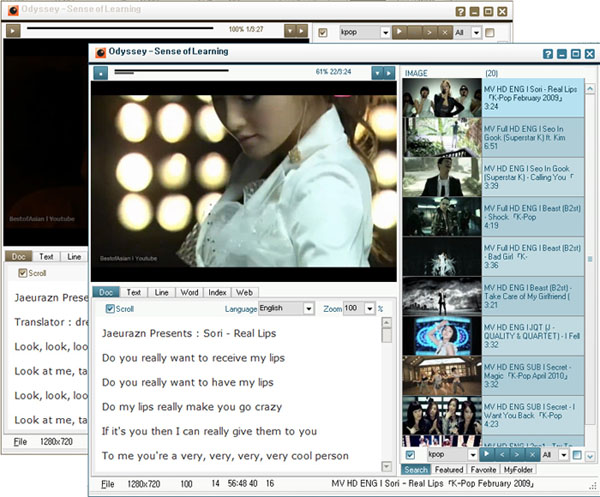Open the MyFolder tab
Image resolution: width=600 pixels, height=497 pixels.
click(x=518, y=469)
